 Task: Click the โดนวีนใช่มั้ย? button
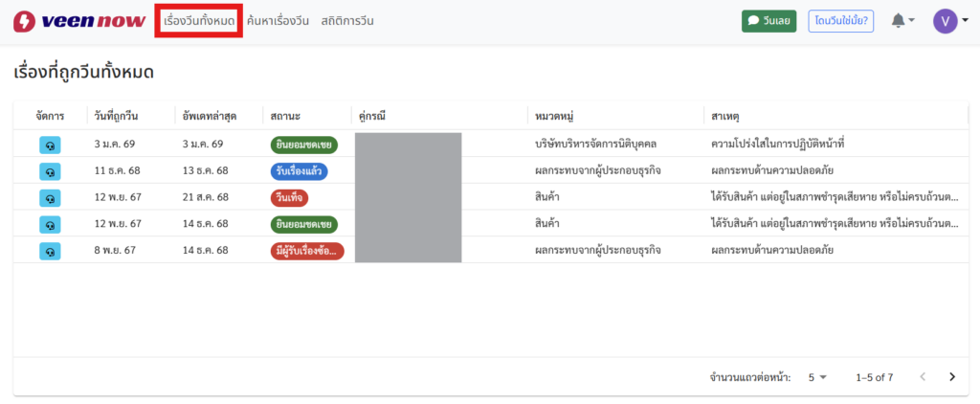tap(841, 21)
